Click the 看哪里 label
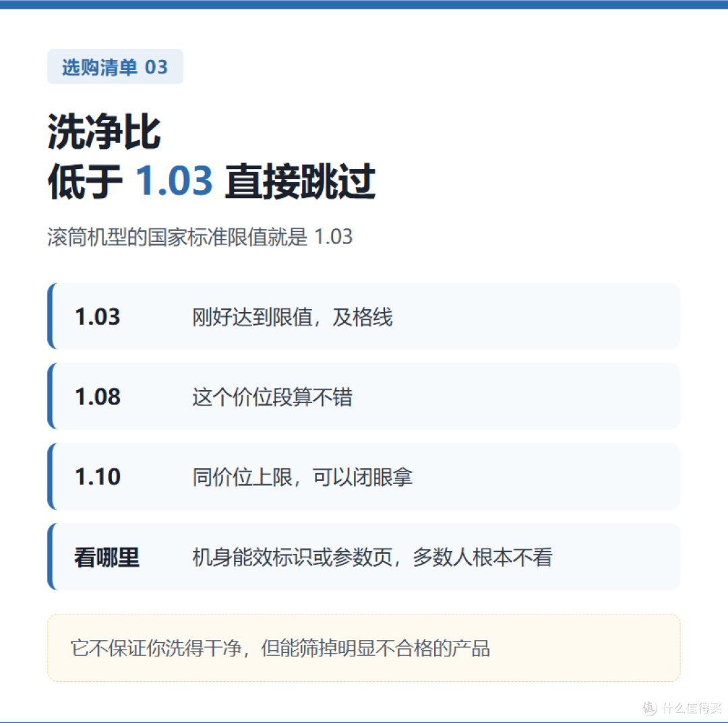This screenshot has width=728, height=723. pos(107,557)
